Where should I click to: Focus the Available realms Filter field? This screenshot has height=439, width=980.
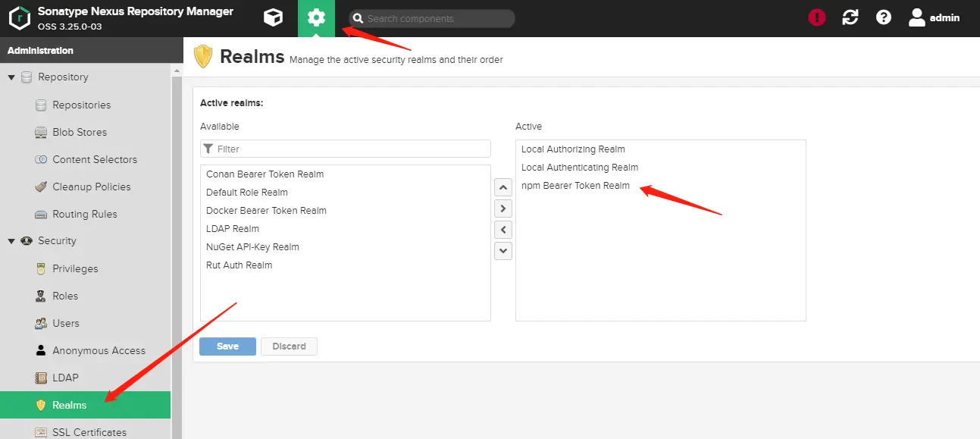pyautogui.click(x=346, y=149)
